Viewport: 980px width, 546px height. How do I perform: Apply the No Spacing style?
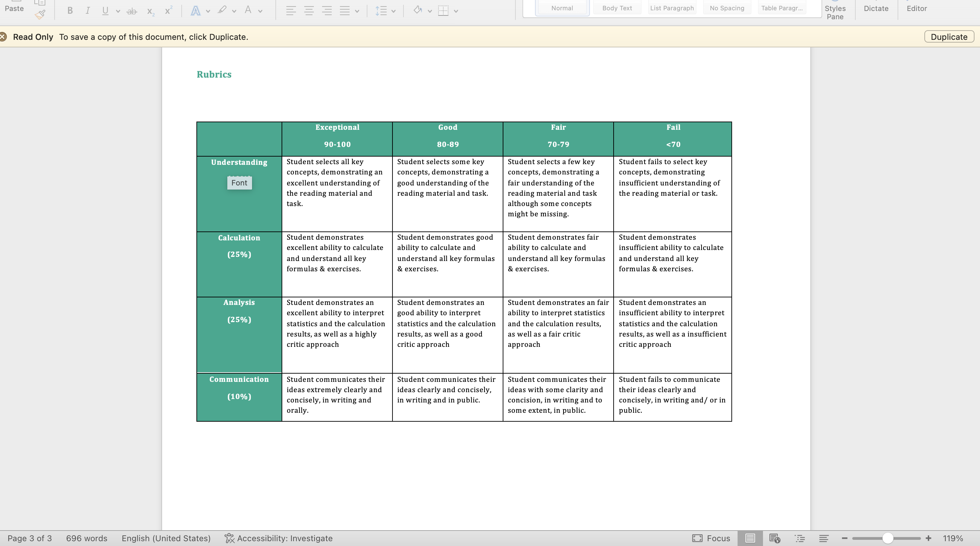click(727, 7)
